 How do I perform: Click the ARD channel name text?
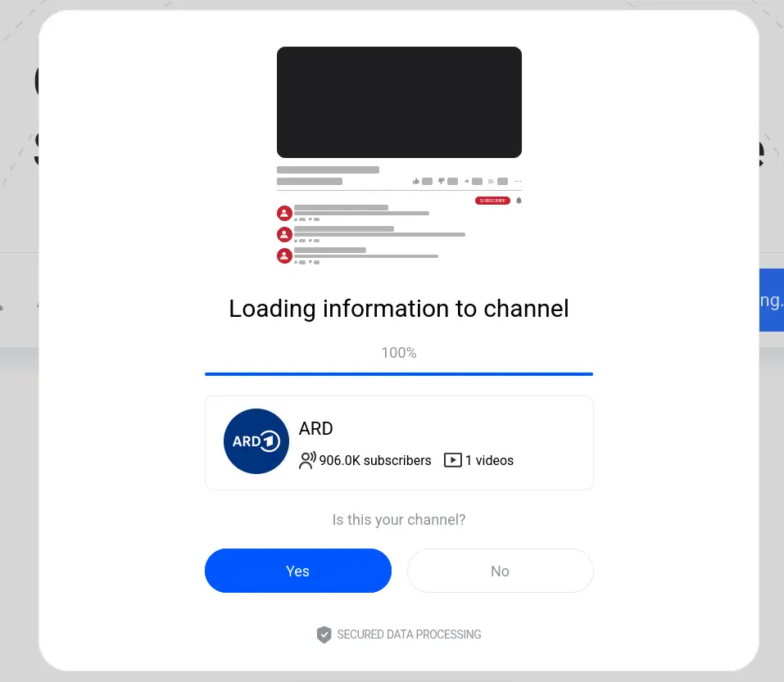point(316,428)
